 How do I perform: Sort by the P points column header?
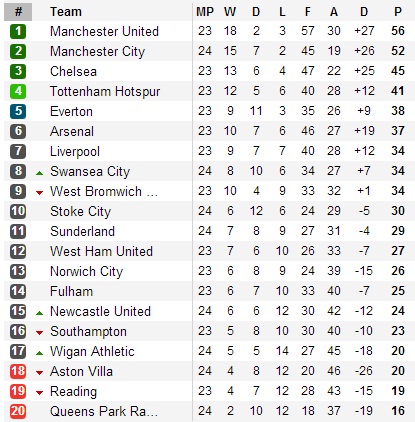click(398, 12)
